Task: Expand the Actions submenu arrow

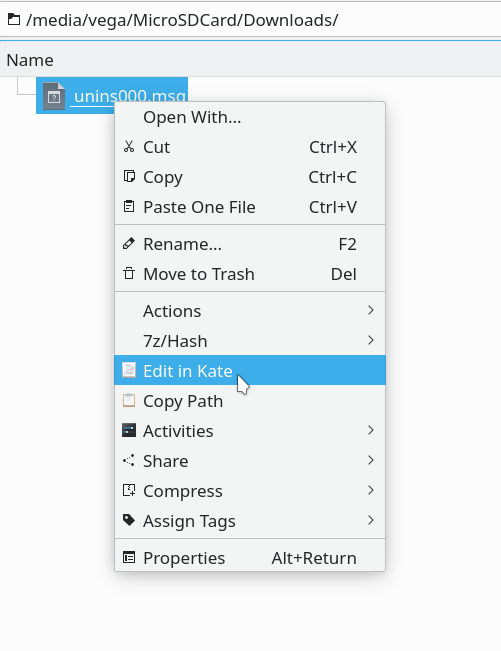Action: (x=371, y=310)
